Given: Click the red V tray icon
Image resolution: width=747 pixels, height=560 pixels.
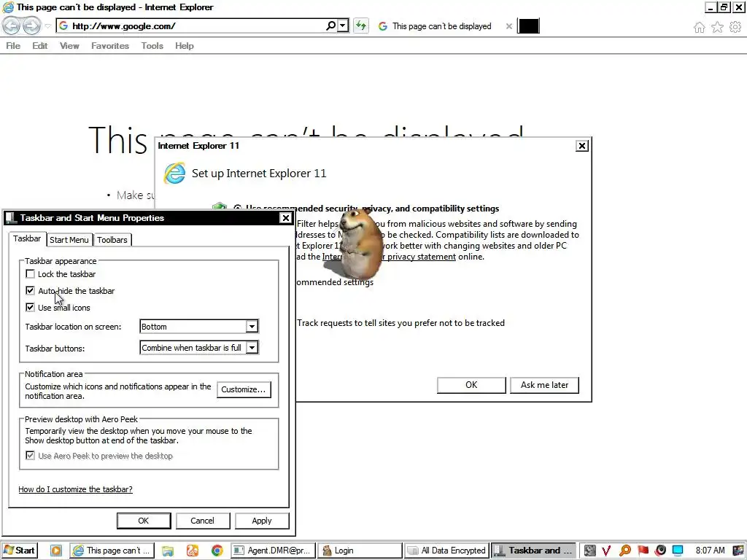Looking at the screenshot, I should point(606,551).
